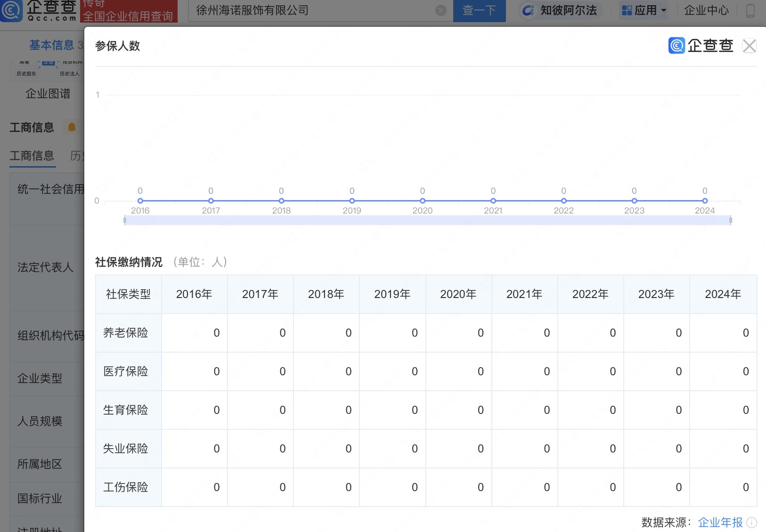The width and height of the screenshot is (766, 532).
Task: Select the 2019 data point on chart
Action: click(x=352, y=201)
